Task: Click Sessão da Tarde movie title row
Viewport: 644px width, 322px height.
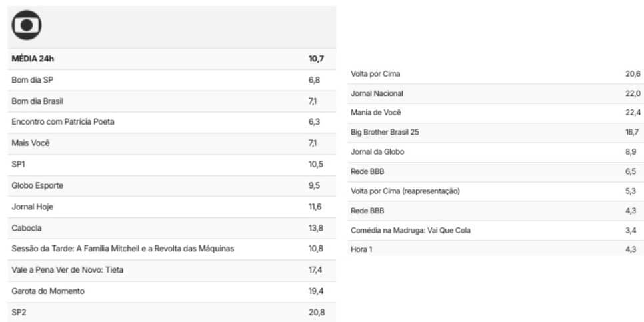Action: click(172, 249)
